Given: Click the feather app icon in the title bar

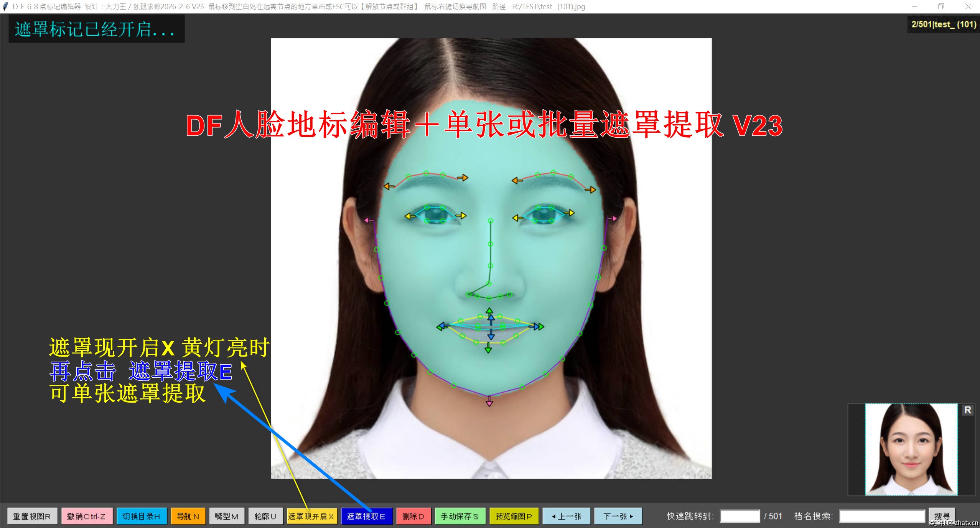Looking at the screenshot, I should click(5, 6).
